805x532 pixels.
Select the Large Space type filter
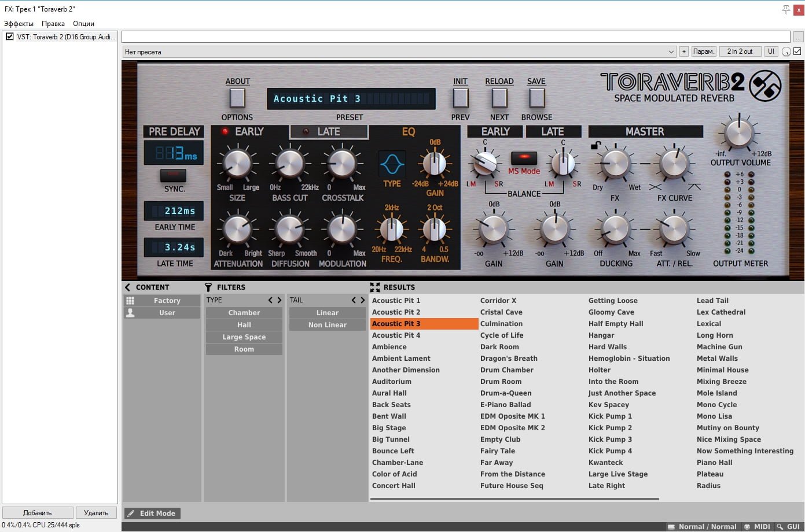click(244, 337)
